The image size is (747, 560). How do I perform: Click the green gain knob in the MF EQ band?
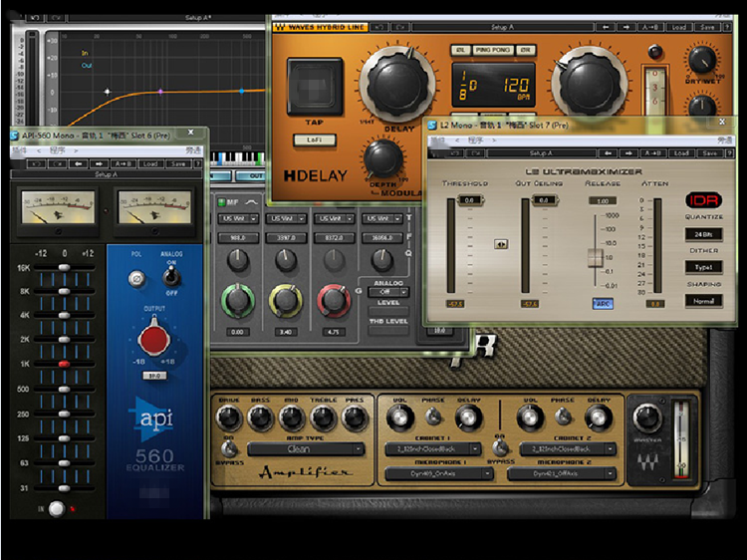click(x=237, y=300)
